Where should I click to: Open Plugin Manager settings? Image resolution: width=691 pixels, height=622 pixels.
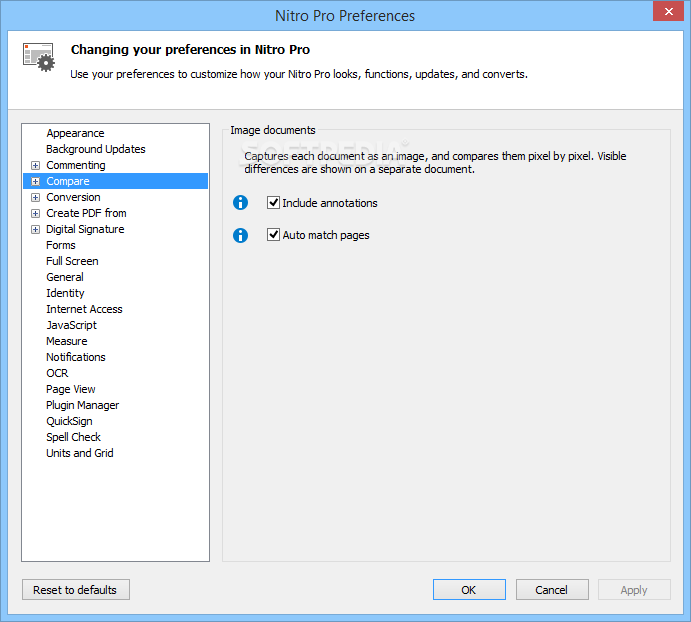click(82, 405)
